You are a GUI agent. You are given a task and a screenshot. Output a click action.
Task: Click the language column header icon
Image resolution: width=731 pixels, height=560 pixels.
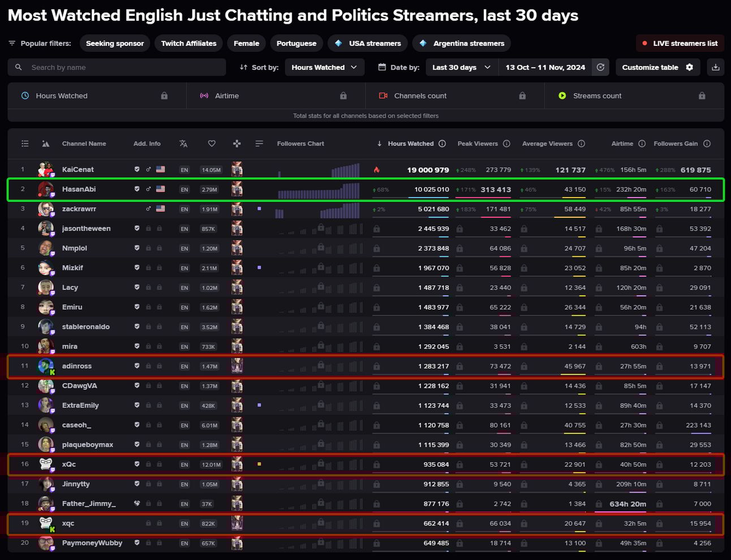pos(183,144)
